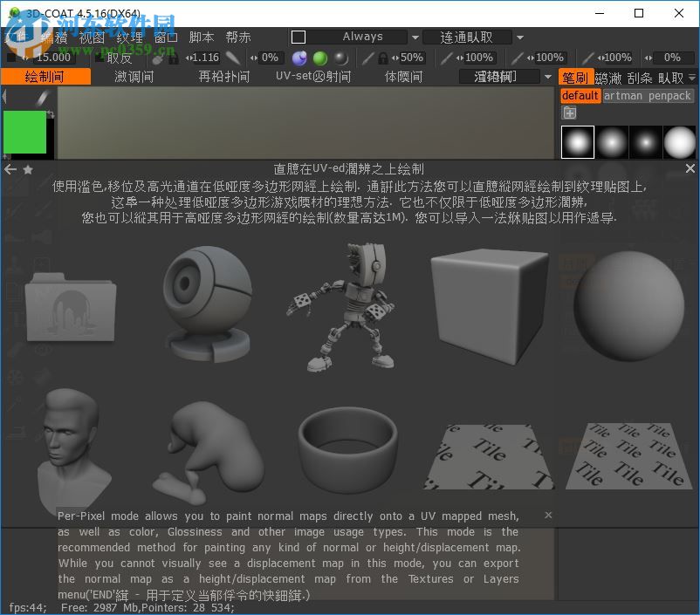Open the 笔刷 brush panel tab
The width and height of the screenshot is (700, 615).
pos(575,78)
